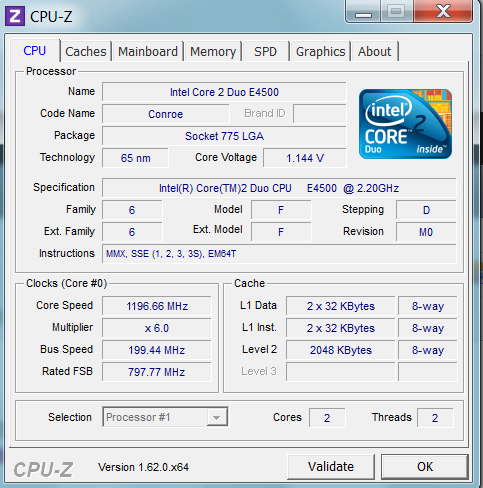Click the Cores count field
The image size is (483, 488).
coord(327,418)
